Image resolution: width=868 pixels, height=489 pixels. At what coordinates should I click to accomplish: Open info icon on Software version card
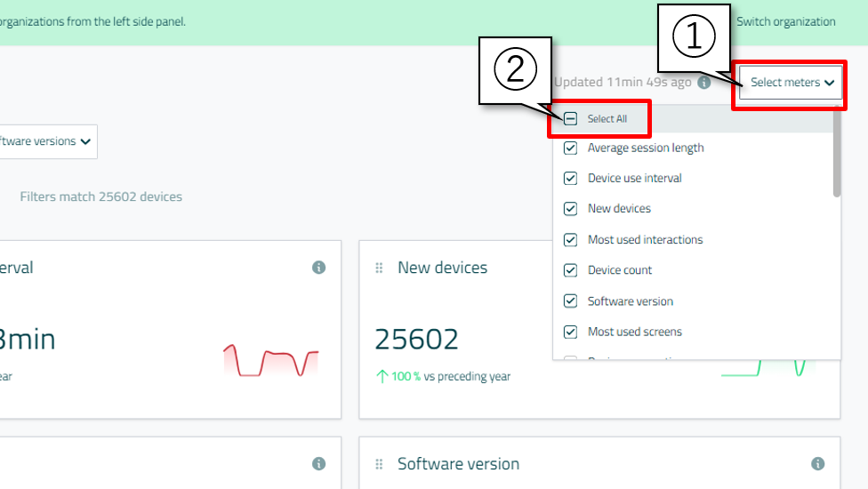coord(817,464)
